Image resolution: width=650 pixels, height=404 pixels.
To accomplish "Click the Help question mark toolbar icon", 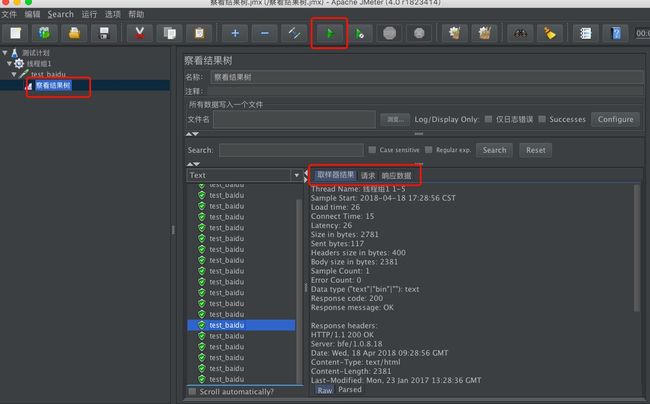I will [x=616, y=33].
